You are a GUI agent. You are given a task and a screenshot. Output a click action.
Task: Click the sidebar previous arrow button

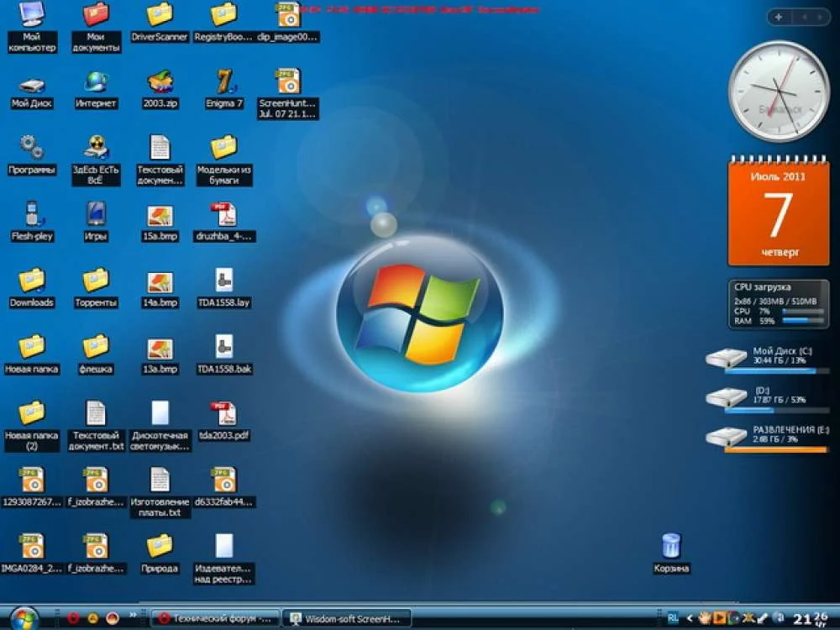click(804, 17)
